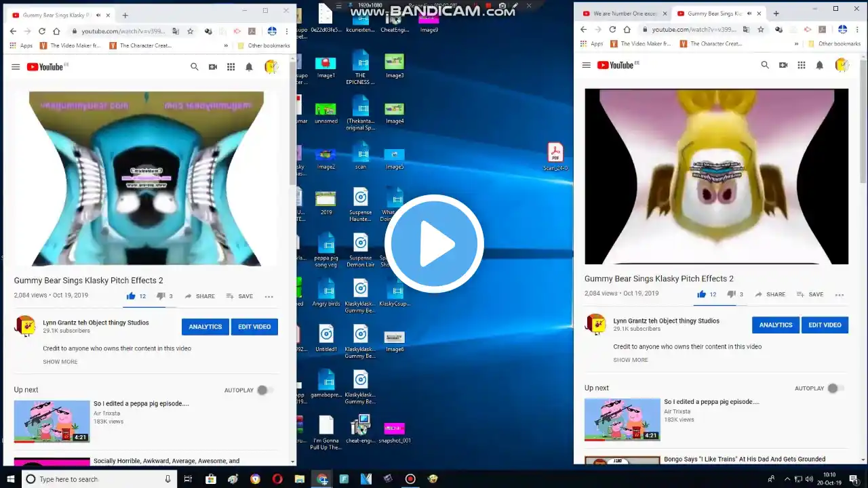868x488 pixels.
Task: Open Other bookmarks folder in the left window
Action: pyautogui.click(x=264, y=45)
